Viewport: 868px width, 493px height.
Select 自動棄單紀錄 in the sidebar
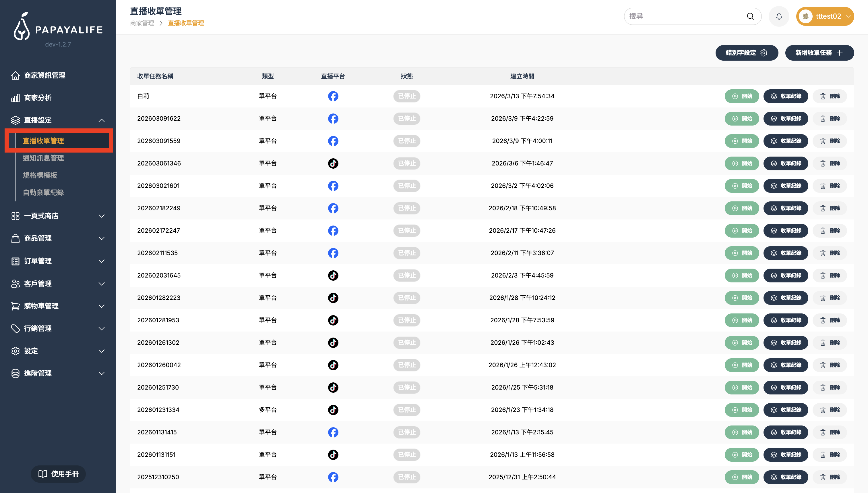[43, 192]
